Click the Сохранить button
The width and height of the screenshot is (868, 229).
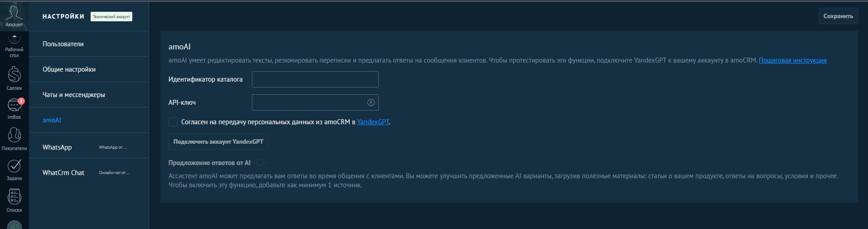click(838, 16)
